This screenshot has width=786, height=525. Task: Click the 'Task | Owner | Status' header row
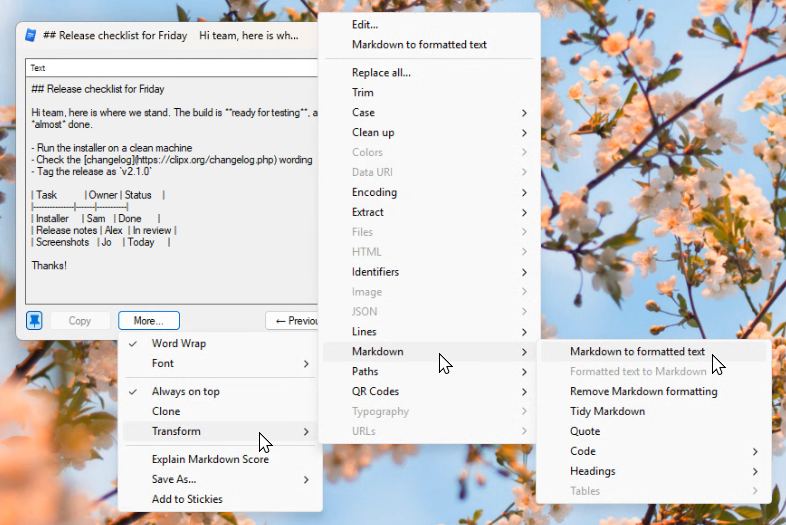(x=98, y=195)
